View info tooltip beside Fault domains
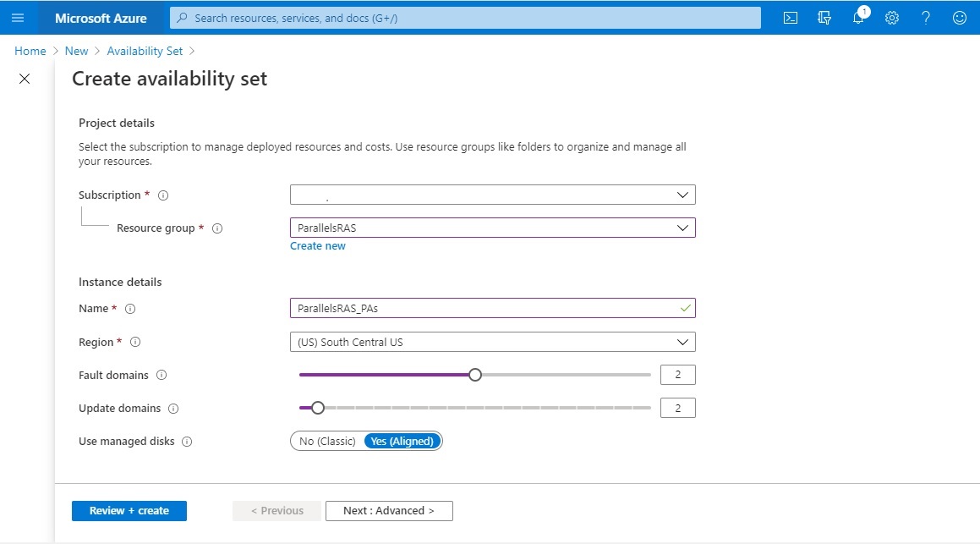Viewport: 980px width, 544px height. click(x=163, y=374)
